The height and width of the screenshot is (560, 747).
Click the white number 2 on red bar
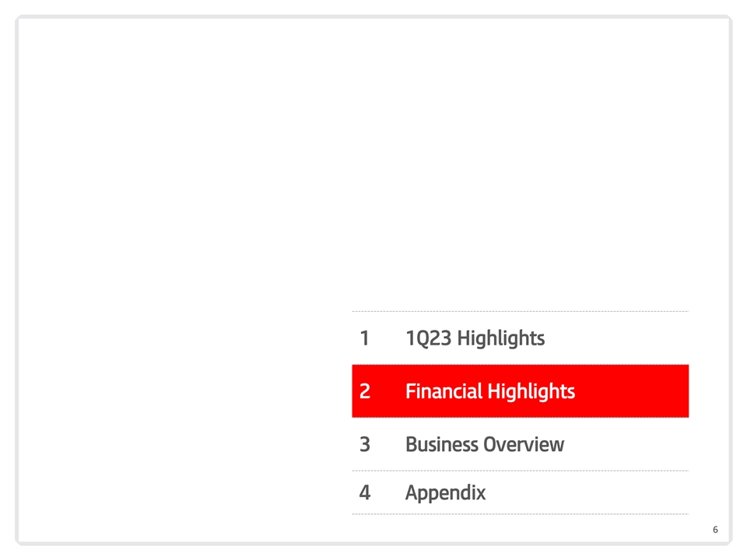click(365, 391)
